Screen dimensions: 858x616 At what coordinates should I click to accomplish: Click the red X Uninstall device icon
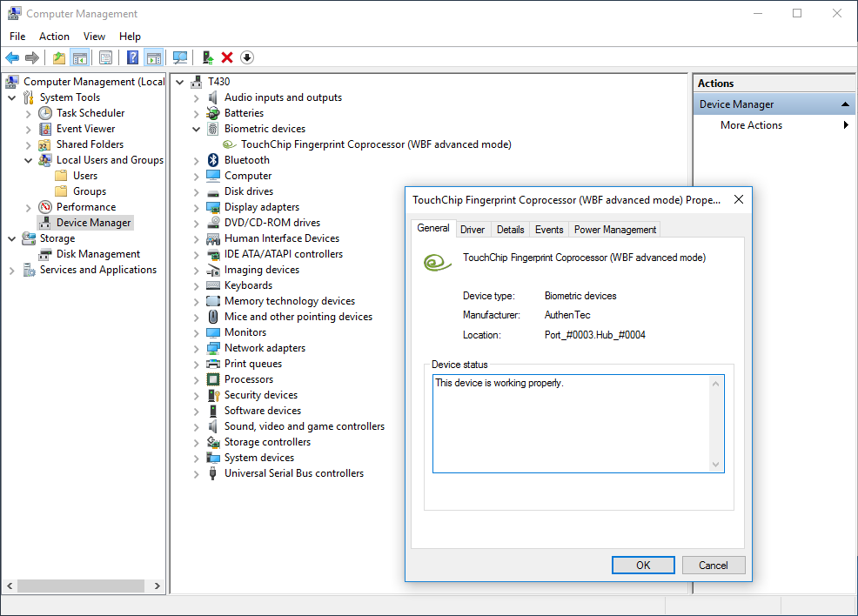227,57
